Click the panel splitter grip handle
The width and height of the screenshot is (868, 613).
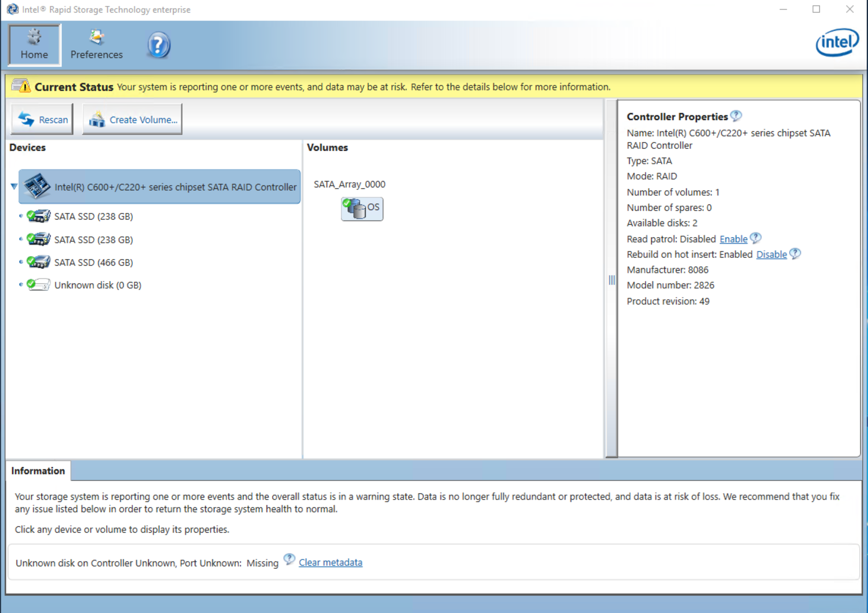[x=612, y=280]
